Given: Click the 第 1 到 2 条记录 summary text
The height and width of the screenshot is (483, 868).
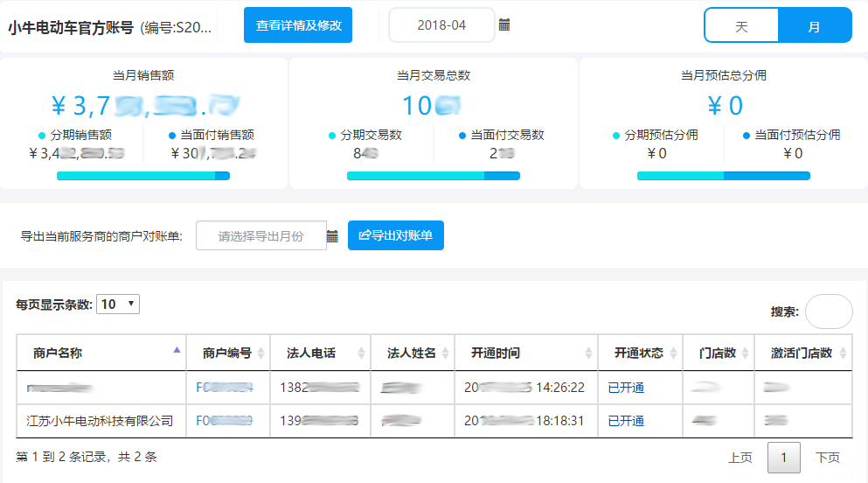Looking at the screenshot, I should [x=87, y=457].
